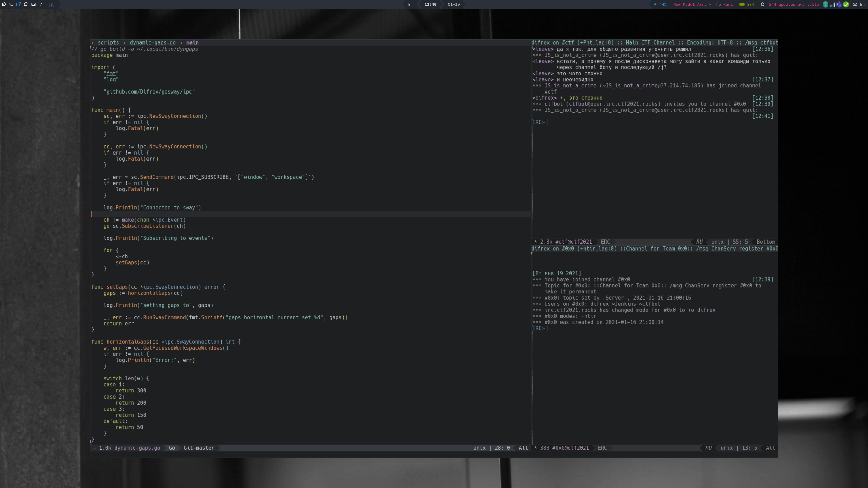Click the [Вт янв 19 2021] date stamp
This screenshot has height=488, width=868.
pyautogui.click(x=557, y=273)
